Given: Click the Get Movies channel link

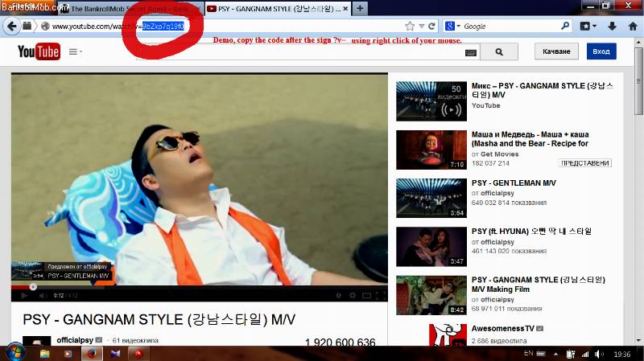Looking at the screenshot, I should tap(499, 154).
